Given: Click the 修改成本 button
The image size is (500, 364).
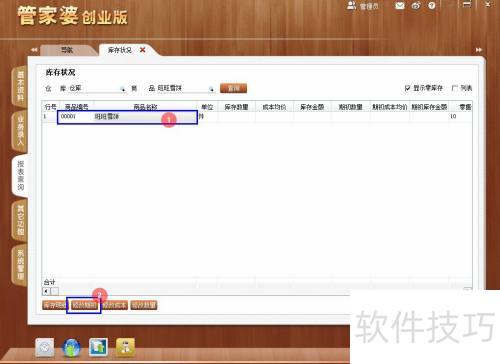Looking at the screenshot, I should [x=114, y=305].
